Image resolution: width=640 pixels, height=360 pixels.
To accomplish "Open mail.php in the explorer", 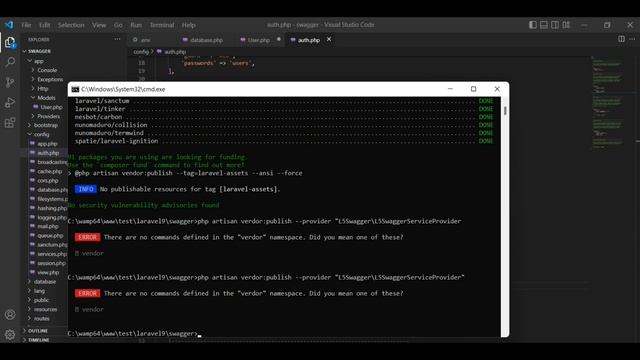I will pyautogui.click(x=48, y=227).
